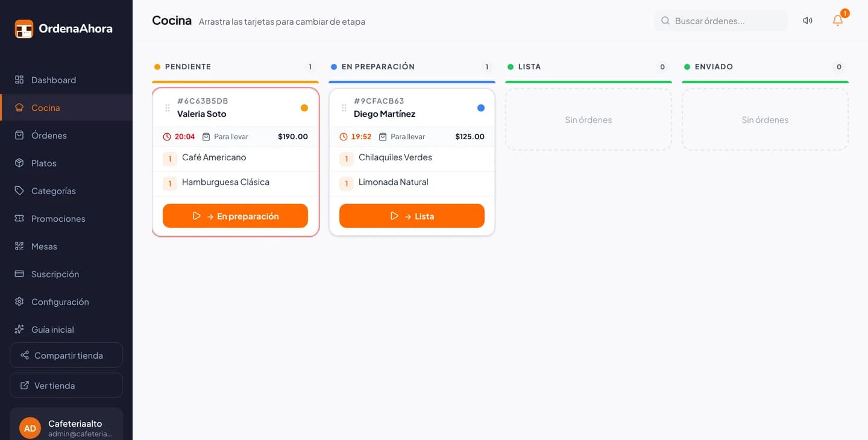This screenshot has height=440, width=868.
Task: Click the empty Sin órdenes box under LISTA
Action: pos(588,120)
